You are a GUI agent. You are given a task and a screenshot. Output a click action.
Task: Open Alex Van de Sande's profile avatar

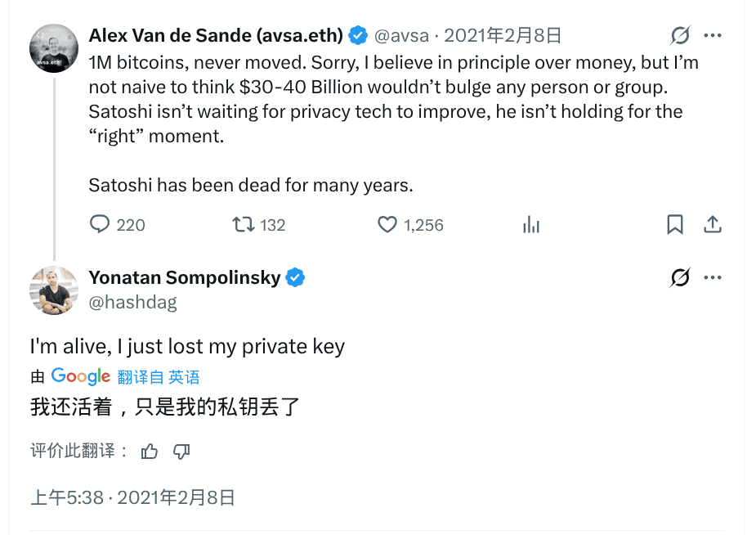(54, 48)
